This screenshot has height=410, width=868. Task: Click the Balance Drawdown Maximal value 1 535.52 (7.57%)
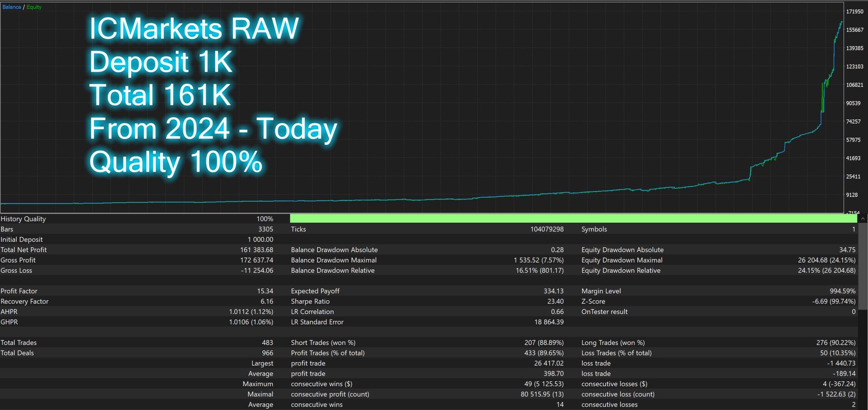(538, 260)
